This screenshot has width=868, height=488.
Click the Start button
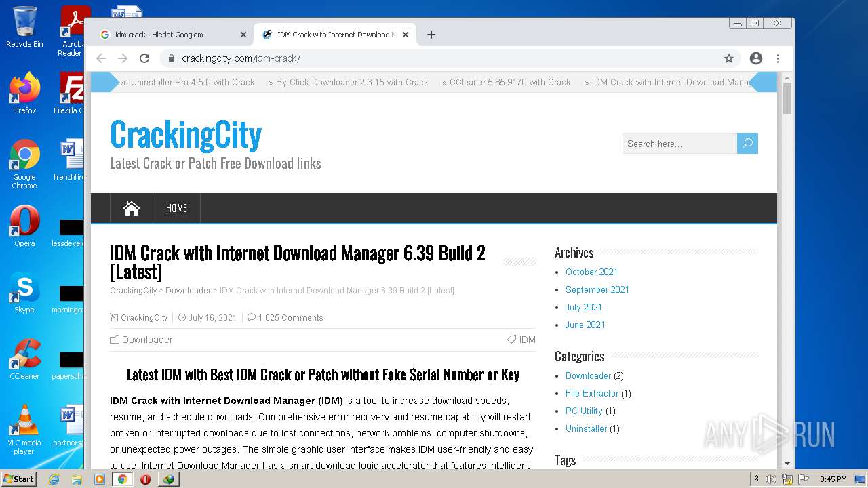click(19, 479)
